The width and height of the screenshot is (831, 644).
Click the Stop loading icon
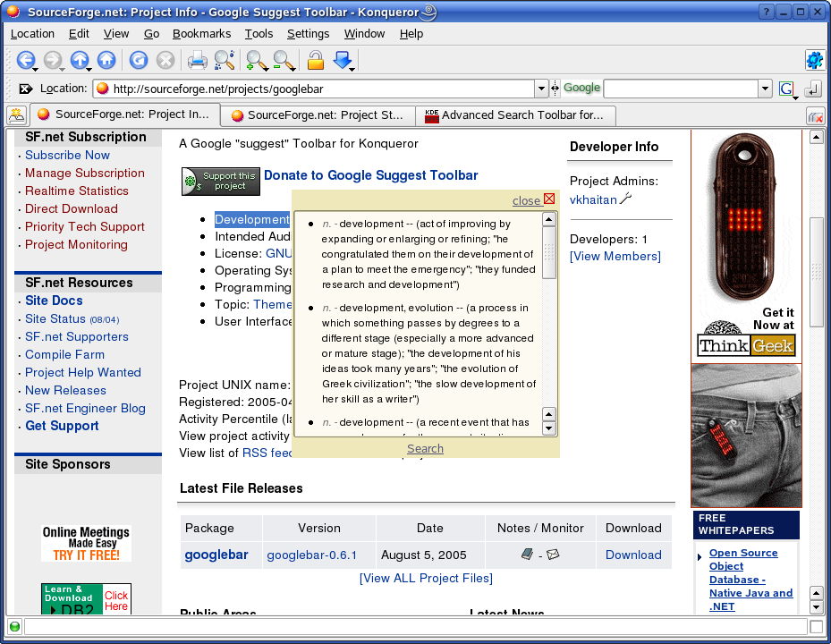click(165, 60)
